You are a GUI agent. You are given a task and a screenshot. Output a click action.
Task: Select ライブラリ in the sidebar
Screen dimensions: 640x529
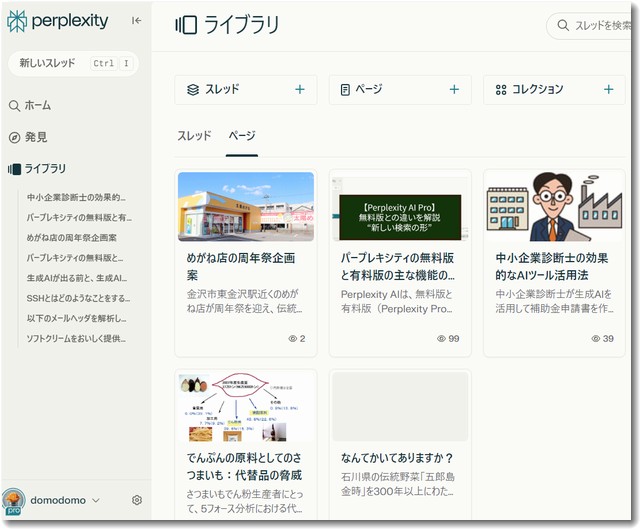point(45,169)
